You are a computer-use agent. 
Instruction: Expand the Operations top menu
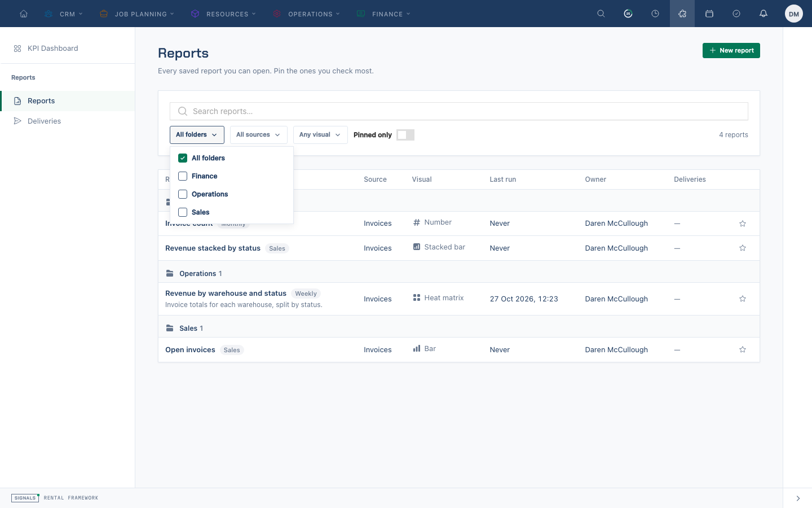point(307,14)
